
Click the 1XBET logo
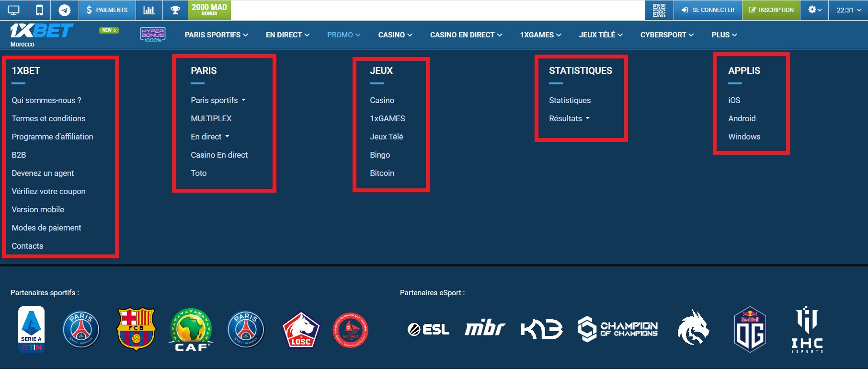pyautogui.click(x=41, y=31)
